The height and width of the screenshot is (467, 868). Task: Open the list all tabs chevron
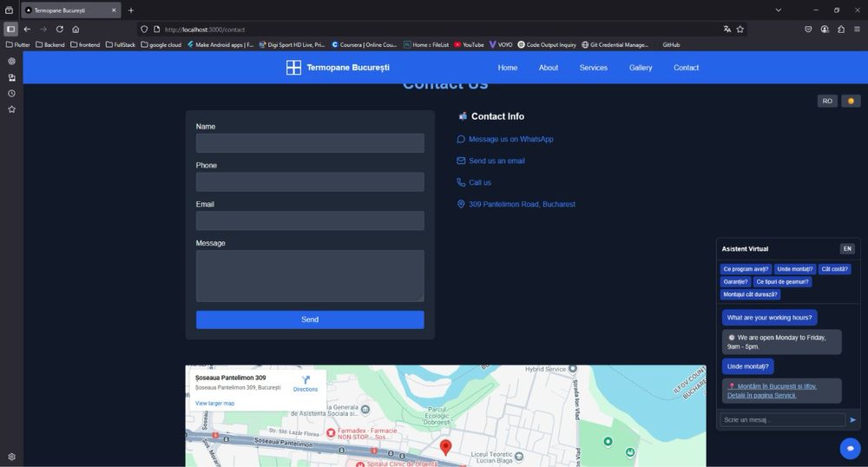pos(779,10)
